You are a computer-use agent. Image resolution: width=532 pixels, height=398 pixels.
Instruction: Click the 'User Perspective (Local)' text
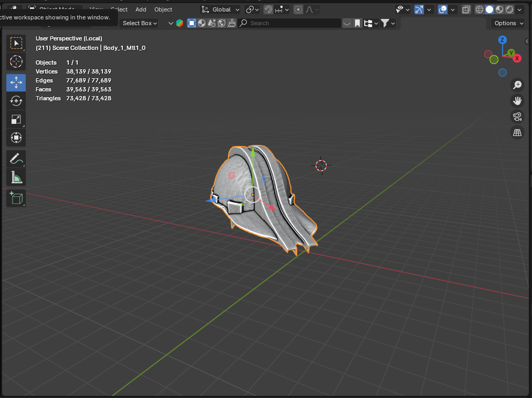click(x=69, y=39)
